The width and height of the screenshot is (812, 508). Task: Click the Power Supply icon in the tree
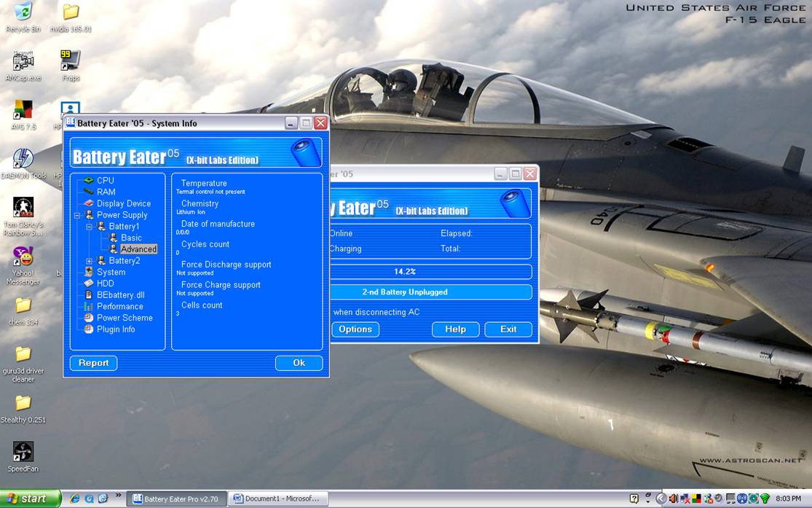[x=89, y=214]
